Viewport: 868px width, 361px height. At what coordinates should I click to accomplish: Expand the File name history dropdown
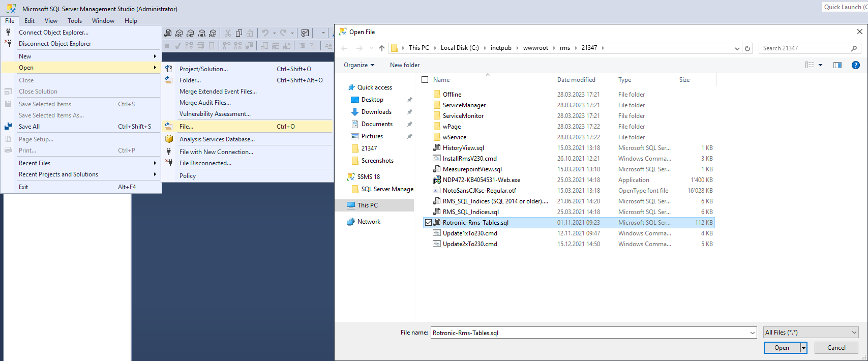click(x=753, y=333)
